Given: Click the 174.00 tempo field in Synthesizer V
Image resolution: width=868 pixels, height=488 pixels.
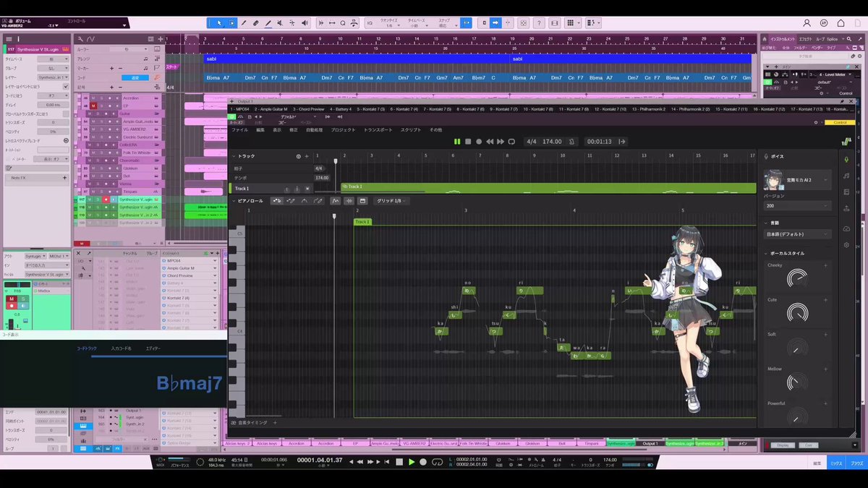Looking at the screenshot, I should point(552,142).
